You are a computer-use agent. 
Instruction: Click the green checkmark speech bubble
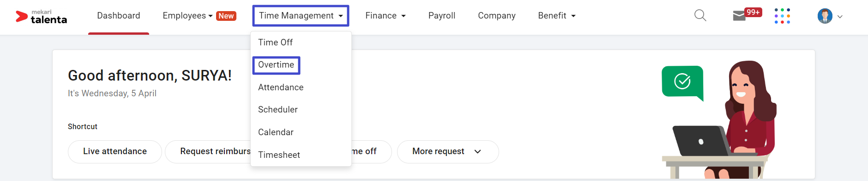click(682, 82)
